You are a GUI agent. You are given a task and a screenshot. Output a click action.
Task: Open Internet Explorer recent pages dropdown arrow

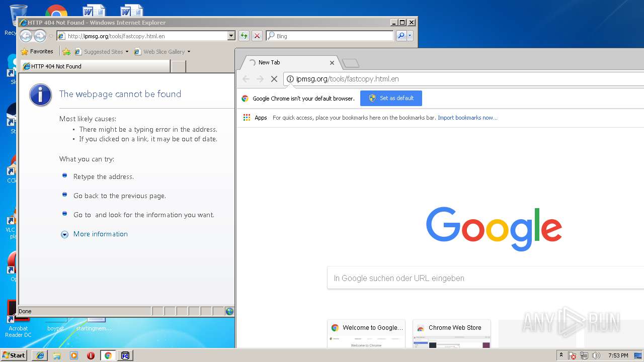point(51,36)
